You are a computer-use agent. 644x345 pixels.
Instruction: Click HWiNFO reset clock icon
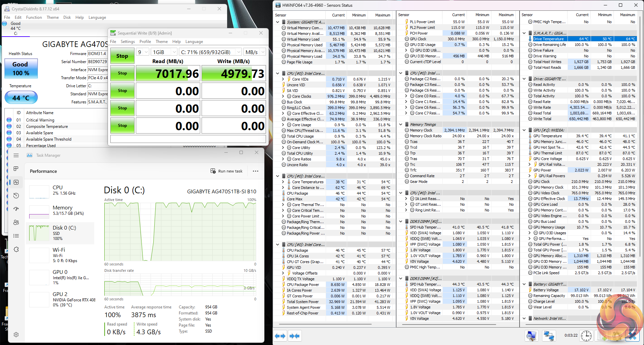tap(586, 336)
